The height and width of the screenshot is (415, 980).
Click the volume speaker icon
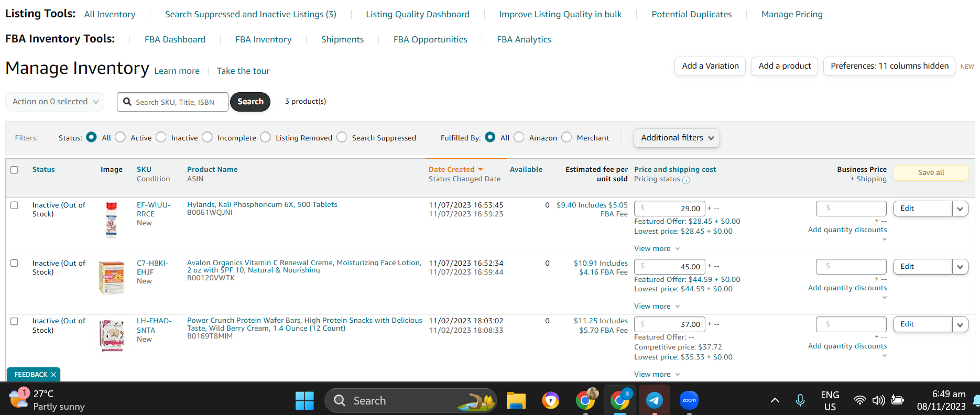tap(878, 401)
